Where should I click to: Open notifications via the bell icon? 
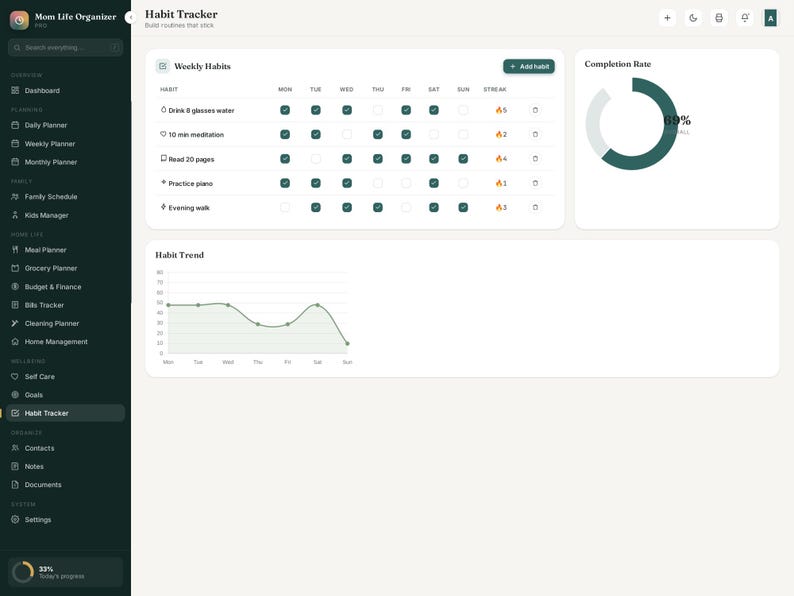[745, 18]
